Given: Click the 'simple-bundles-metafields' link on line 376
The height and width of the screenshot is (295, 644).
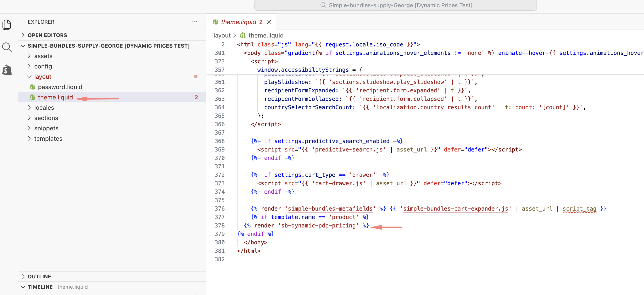Looking at the screenshot, I should click(x=330, y=209).
